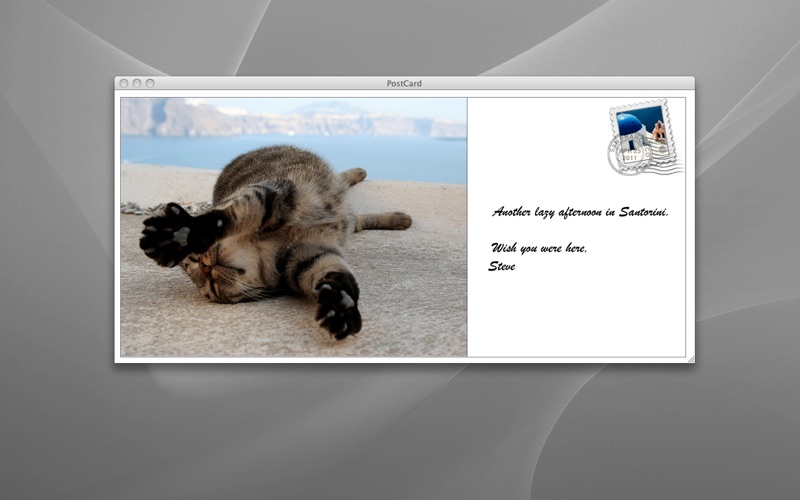Click the 'Steve' signature

[502, 266]
